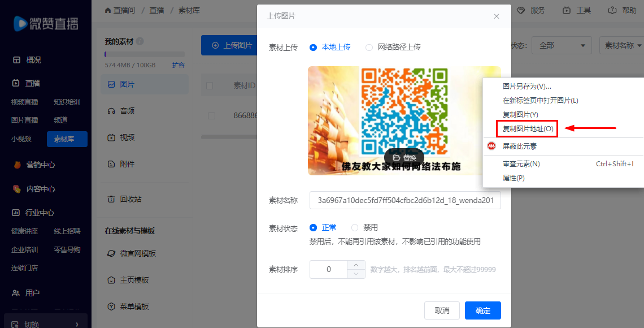
Task: Increase 素材排序 value with up arrow
Action: [x=356, y=265]
